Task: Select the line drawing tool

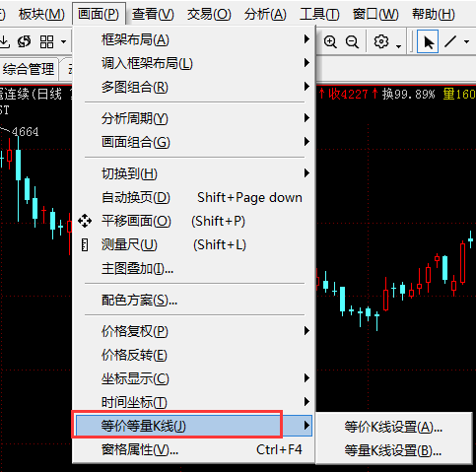Action: 450,41
